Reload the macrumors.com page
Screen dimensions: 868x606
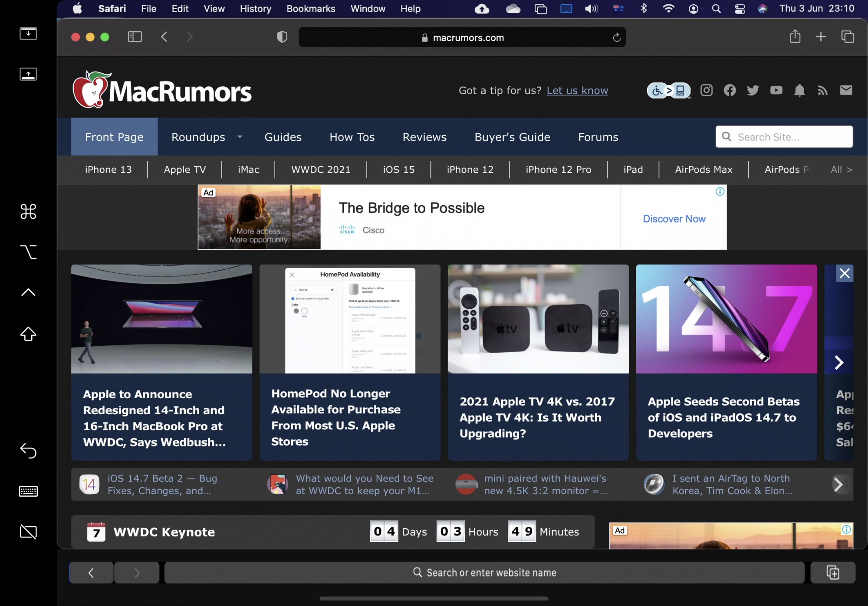point(616,38)
